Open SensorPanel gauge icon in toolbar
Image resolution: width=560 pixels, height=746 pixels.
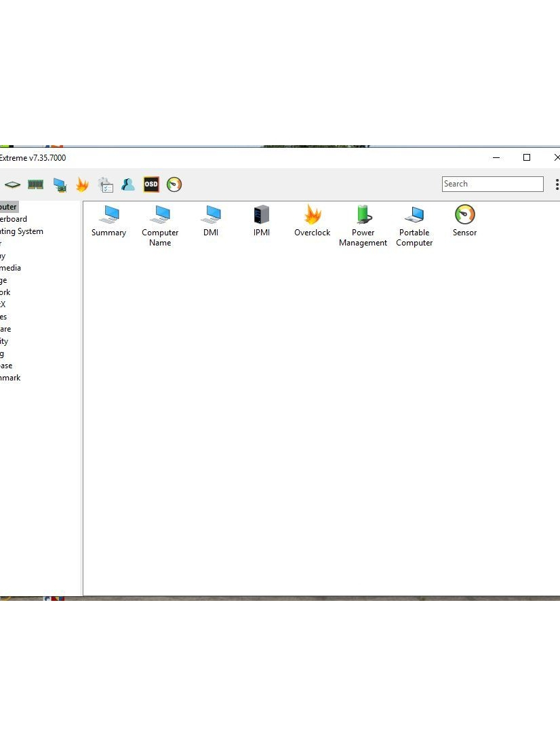click(x=174, y=184)
